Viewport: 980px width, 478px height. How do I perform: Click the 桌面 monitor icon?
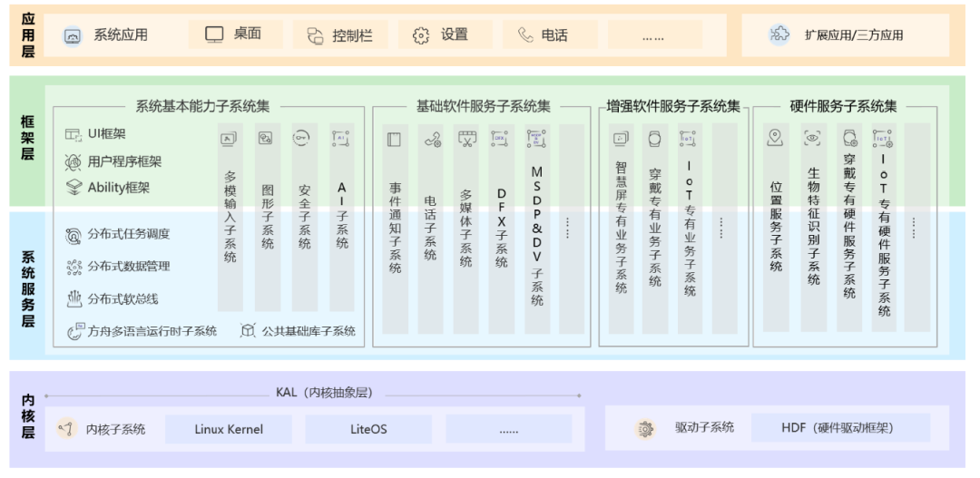pyautogui.click(x=214, y=34)
